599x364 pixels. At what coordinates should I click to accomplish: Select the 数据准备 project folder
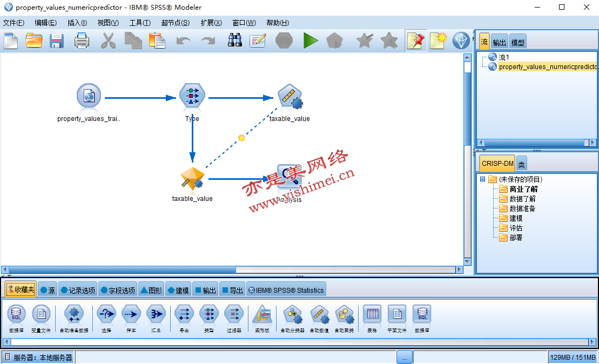tap(522, 208)
